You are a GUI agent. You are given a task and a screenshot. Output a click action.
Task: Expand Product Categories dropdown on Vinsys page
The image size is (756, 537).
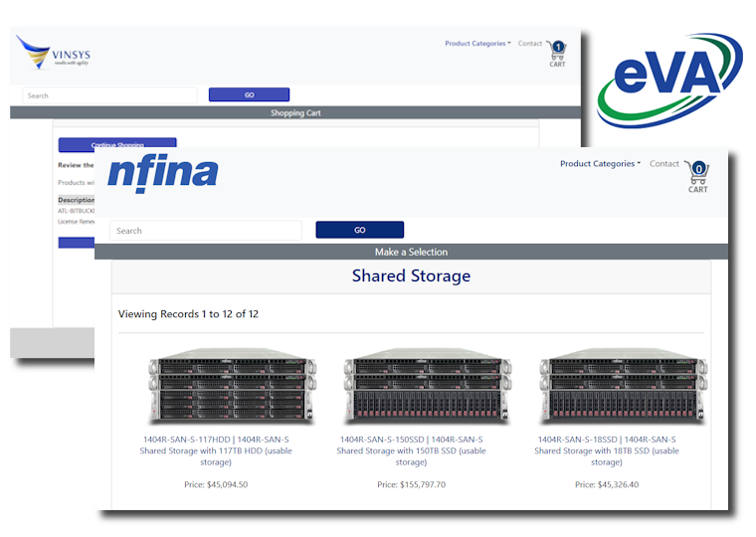477,44
